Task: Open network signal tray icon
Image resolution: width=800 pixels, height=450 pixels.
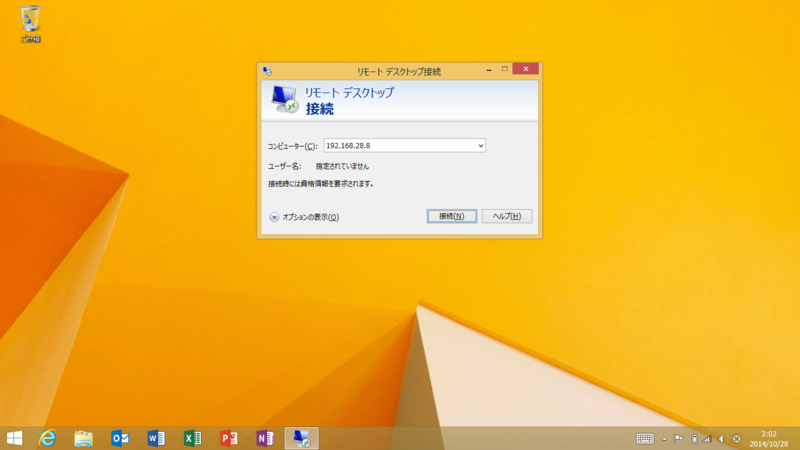Action: 707,439
